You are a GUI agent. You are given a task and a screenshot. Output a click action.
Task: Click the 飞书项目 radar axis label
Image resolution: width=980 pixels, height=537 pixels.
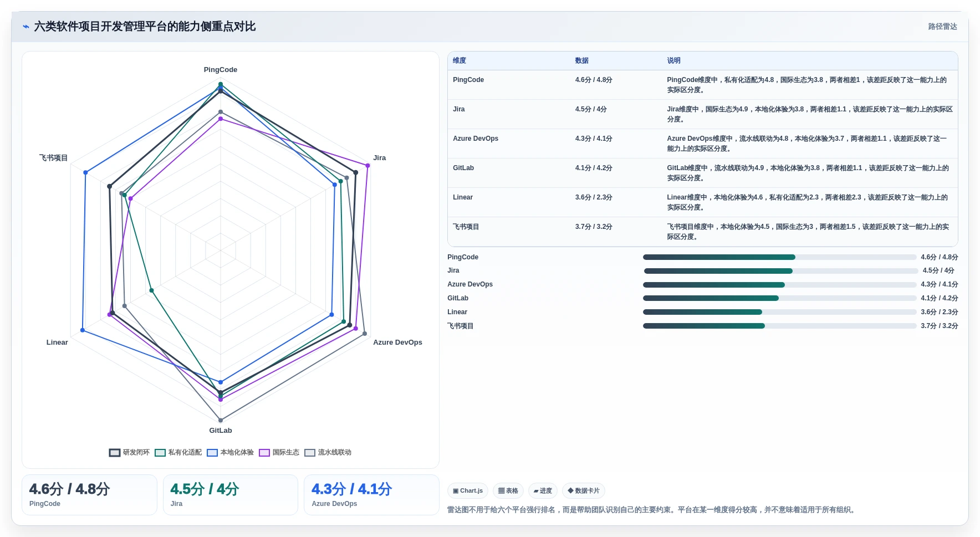point(54,158)
